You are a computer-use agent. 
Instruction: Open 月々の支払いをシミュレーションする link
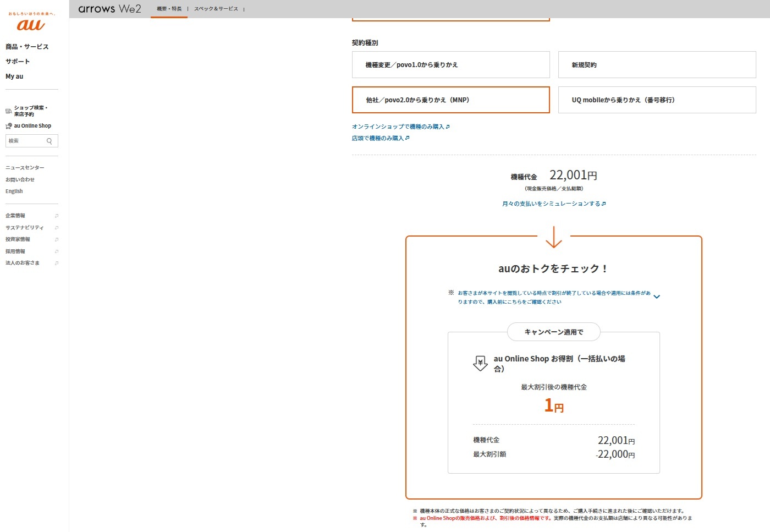(x=553, y=204)
